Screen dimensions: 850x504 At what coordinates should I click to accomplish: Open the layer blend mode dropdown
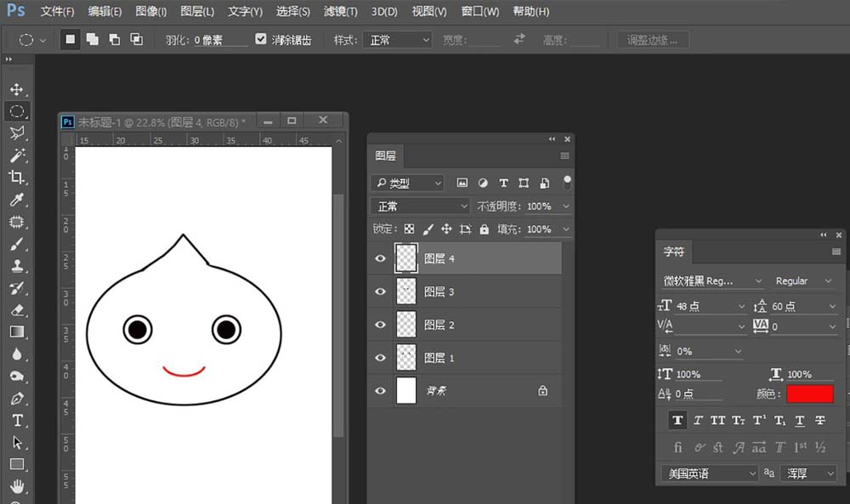tap(420, 207)
